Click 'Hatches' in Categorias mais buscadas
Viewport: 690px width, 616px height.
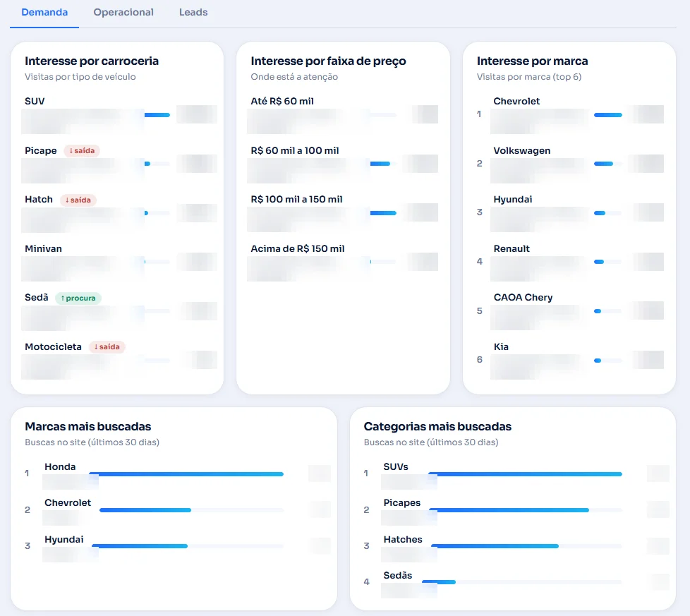[403, 539]
